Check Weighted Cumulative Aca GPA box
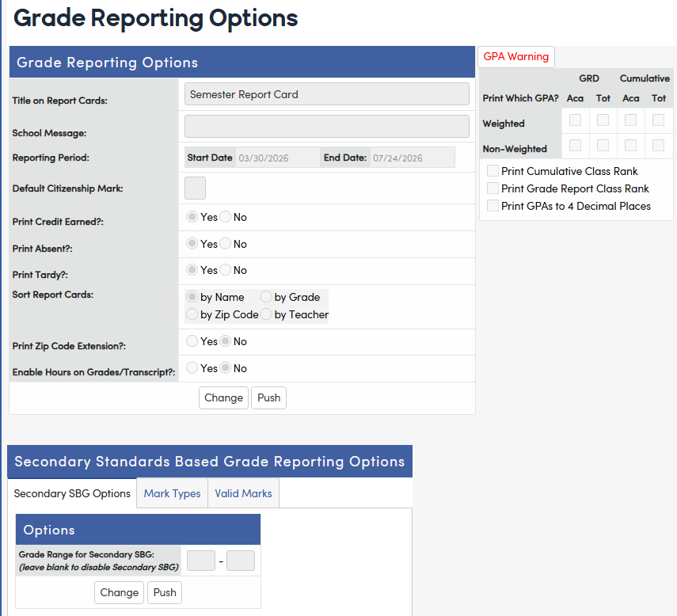This screenshot has height=616, width=677. [630, 120]
